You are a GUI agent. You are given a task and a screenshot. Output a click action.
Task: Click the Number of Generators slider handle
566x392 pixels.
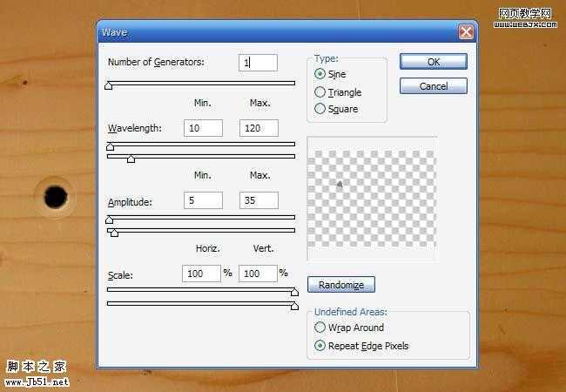pyautogui.click(x=109, y=86)
